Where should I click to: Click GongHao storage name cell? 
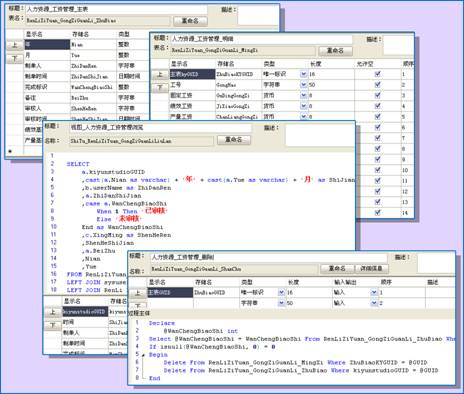(x=238, y=85)
